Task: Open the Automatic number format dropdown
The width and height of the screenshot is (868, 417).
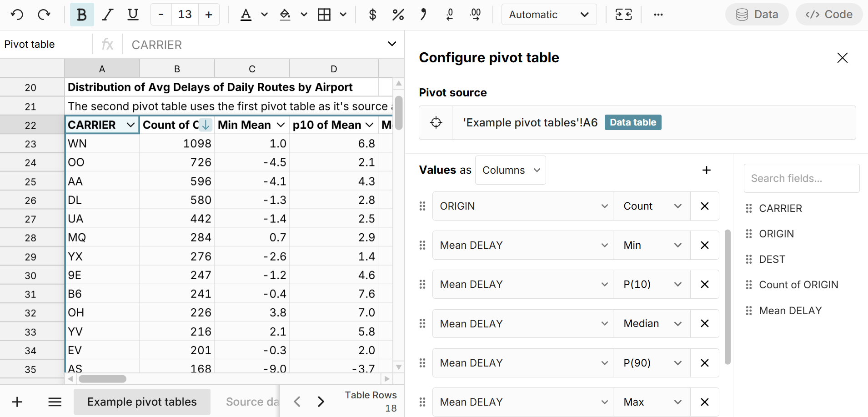Action: pos(549,15)
